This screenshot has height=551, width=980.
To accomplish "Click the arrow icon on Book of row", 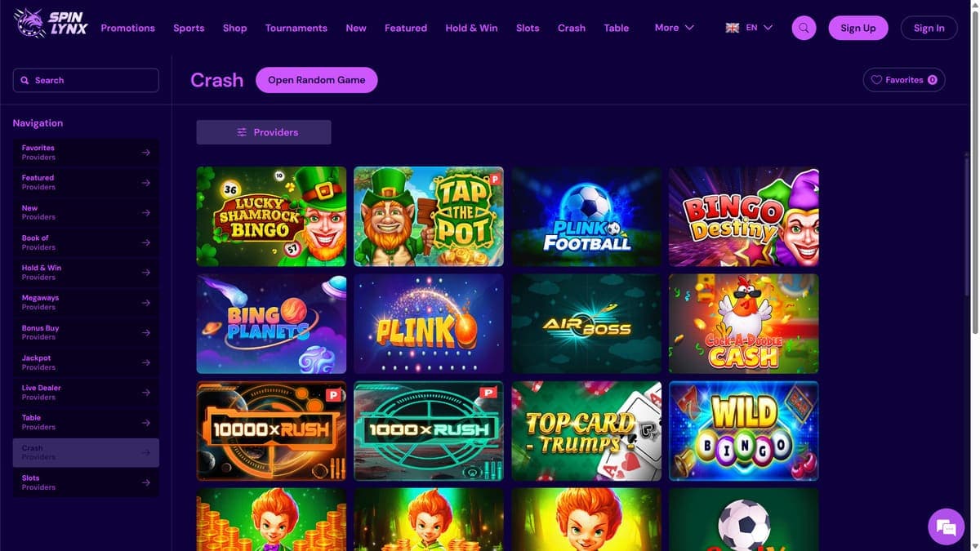I will (x=145, y=242).
